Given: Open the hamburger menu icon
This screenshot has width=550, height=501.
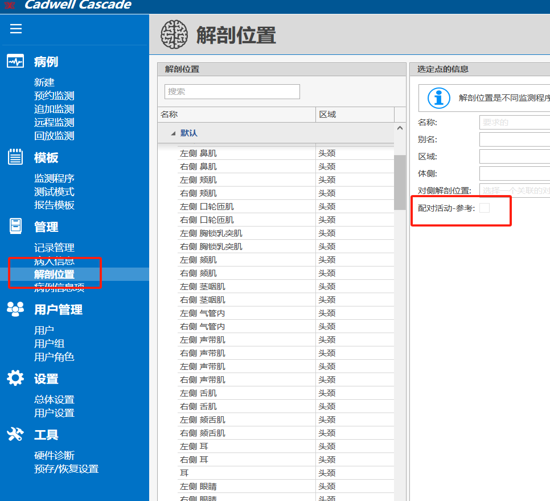Looking at the screenshot, I should pyautogui.click(x=16, y=28).
